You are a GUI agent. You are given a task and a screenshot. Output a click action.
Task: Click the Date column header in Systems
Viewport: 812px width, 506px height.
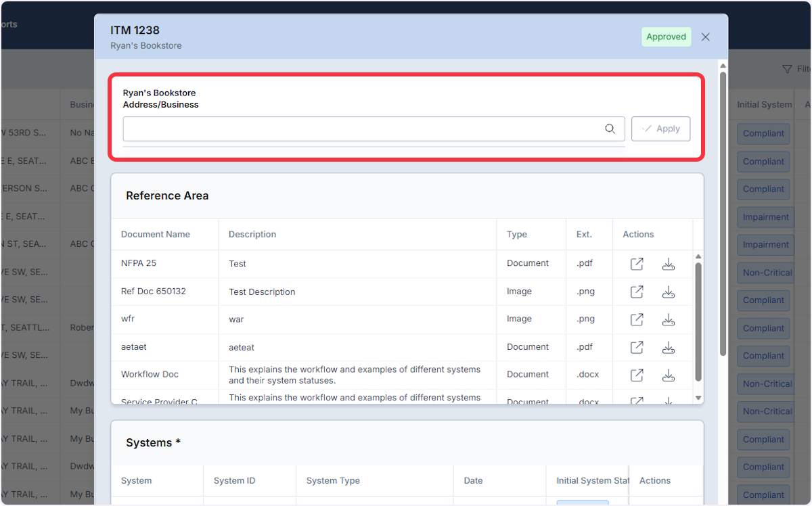click(x=474, y=480)
